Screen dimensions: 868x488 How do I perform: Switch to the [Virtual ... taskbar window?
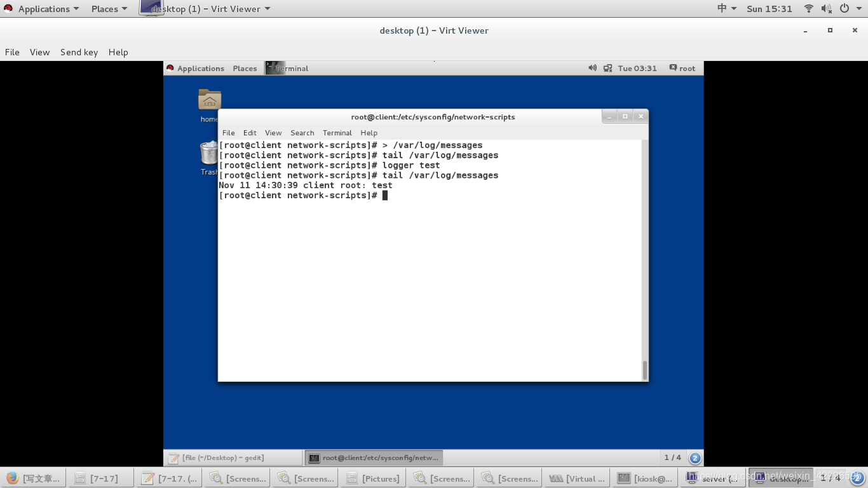click(x=576, y=478)
